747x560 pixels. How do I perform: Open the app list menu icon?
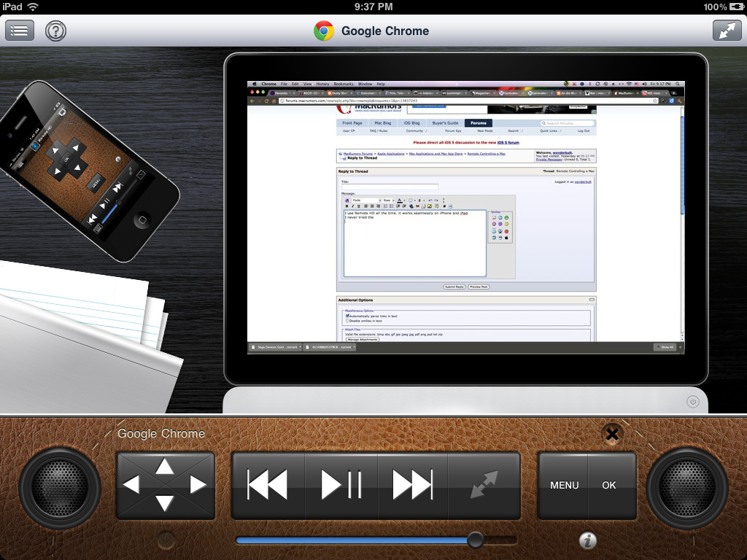click(20, 31)
